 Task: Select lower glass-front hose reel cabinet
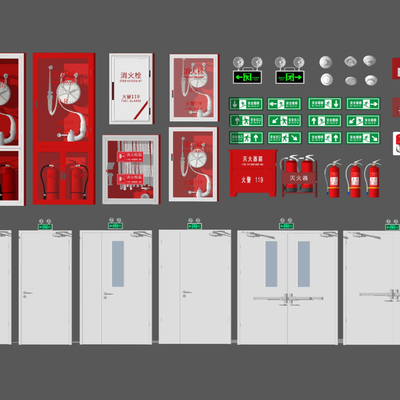click(193, 164)
